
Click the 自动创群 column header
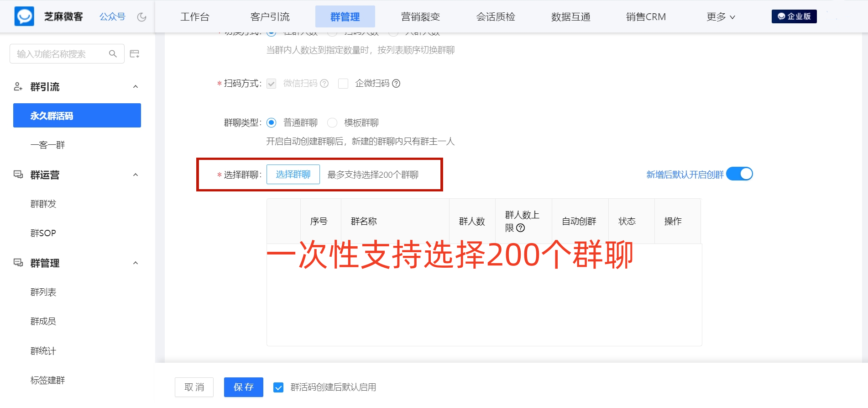tap(579, 221)
